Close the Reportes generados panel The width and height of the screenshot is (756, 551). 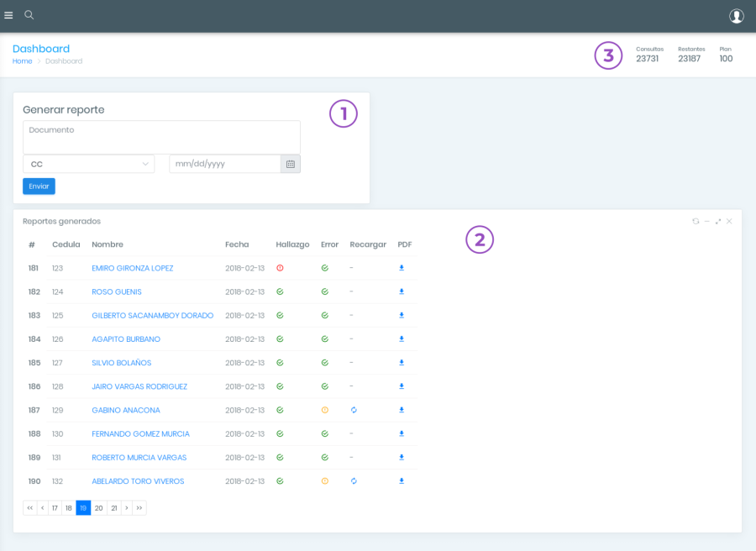coord(729,221)
